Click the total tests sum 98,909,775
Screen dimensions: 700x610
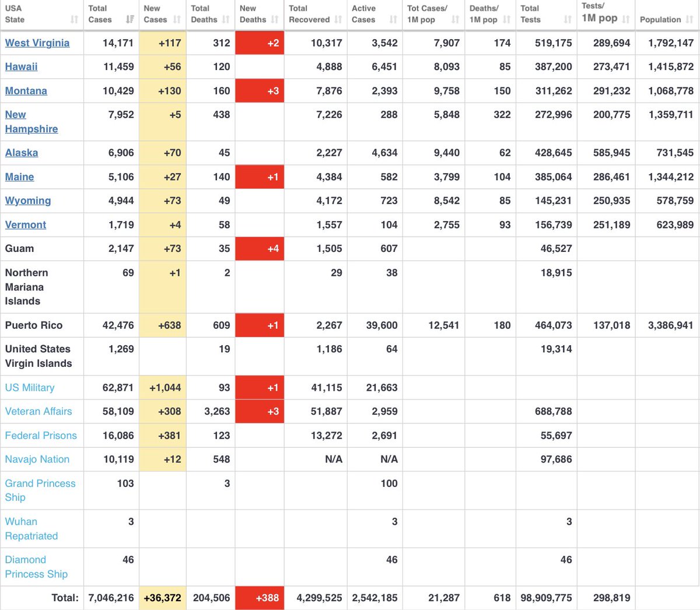[x=546, y=598]
